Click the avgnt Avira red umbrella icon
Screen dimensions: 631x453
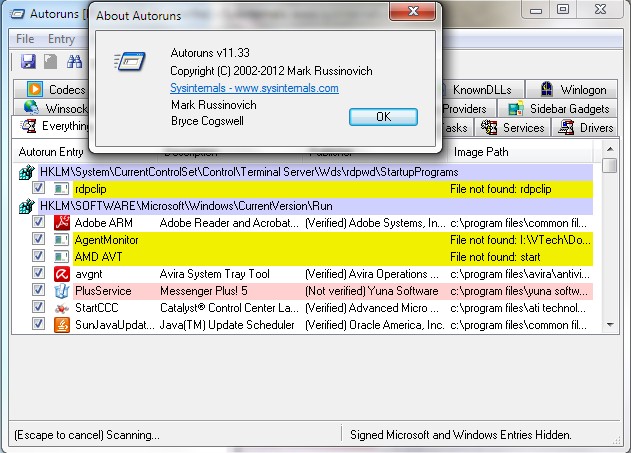coord(62,274)
